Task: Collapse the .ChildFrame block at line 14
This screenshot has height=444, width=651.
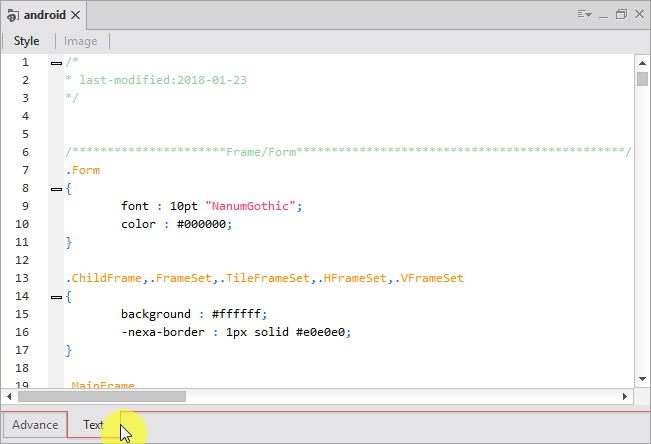Action: [56, 297]
